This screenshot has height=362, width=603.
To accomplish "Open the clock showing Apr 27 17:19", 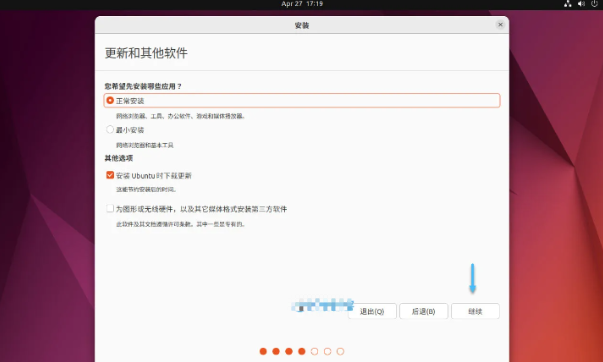I will [x=302, y=4].
